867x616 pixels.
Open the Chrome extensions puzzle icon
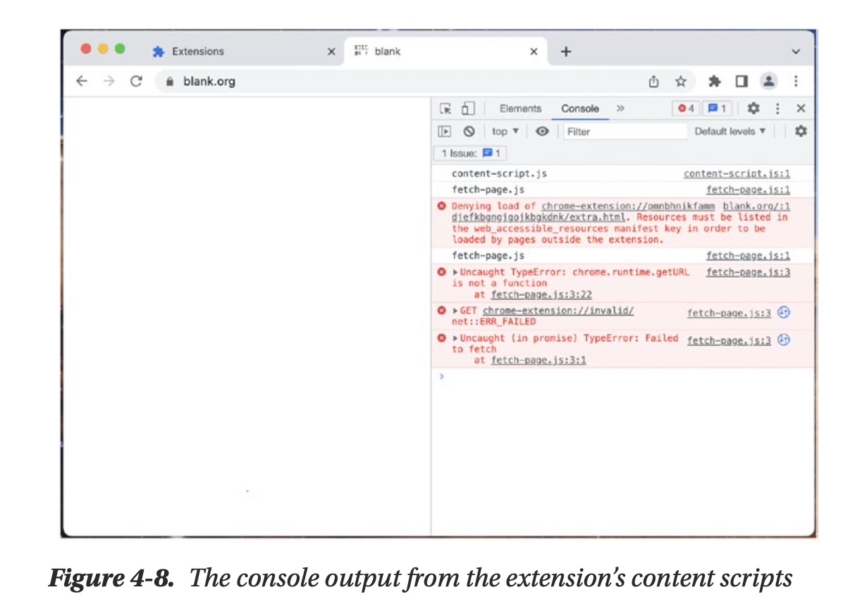(715, 81)
